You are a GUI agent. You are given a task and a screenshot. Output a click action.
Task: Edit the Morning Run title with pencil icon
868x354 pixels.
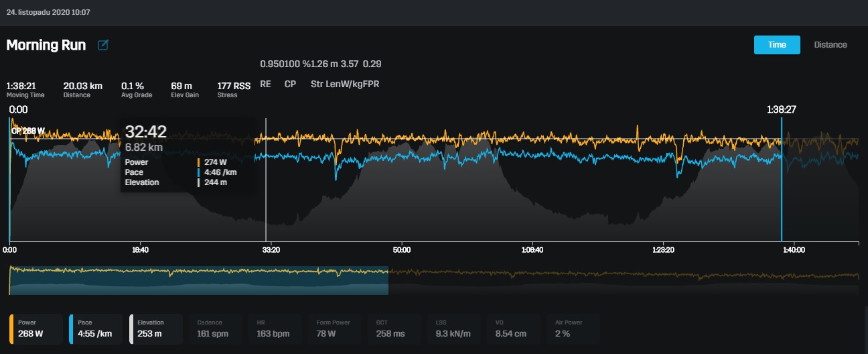pos(102,45)
